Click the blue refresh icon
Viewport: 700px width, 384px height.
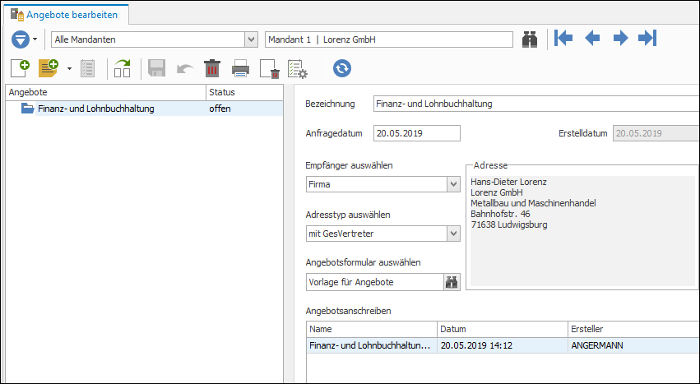342,68
